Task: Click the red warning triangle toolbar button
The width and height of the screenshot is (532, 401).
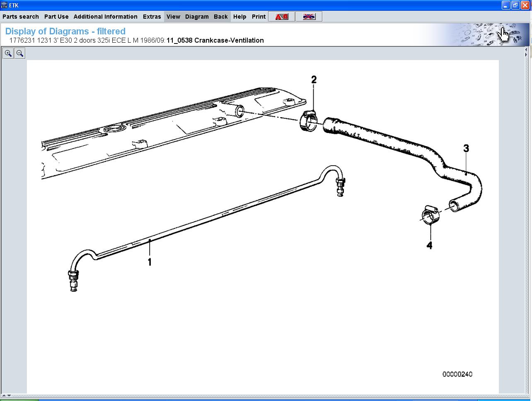Action: tap(281, 17)
